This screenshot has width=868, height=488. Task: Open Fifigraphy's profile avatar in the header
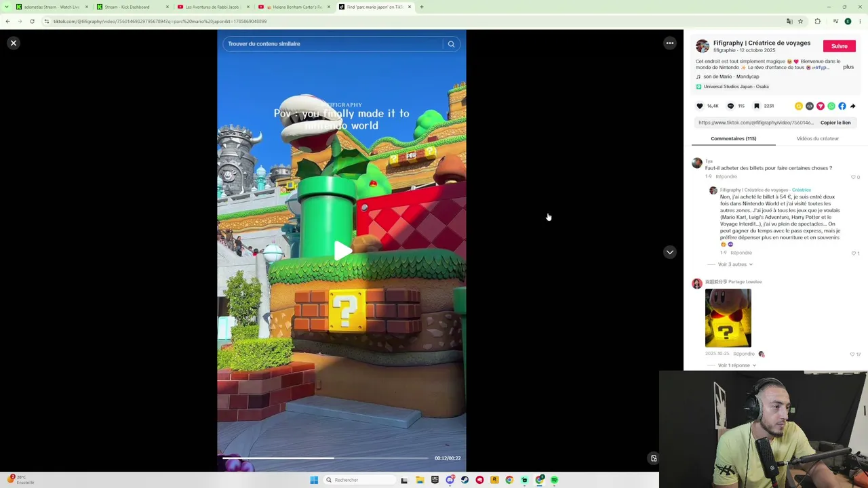coord(703,46)
